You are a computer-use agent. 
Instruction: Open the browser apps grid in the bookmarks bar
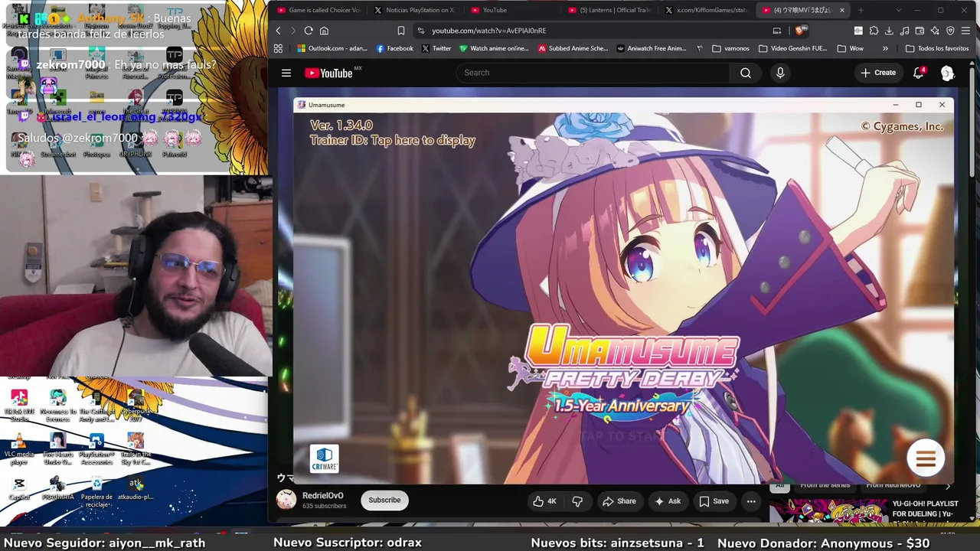click(x=278, y=48)
